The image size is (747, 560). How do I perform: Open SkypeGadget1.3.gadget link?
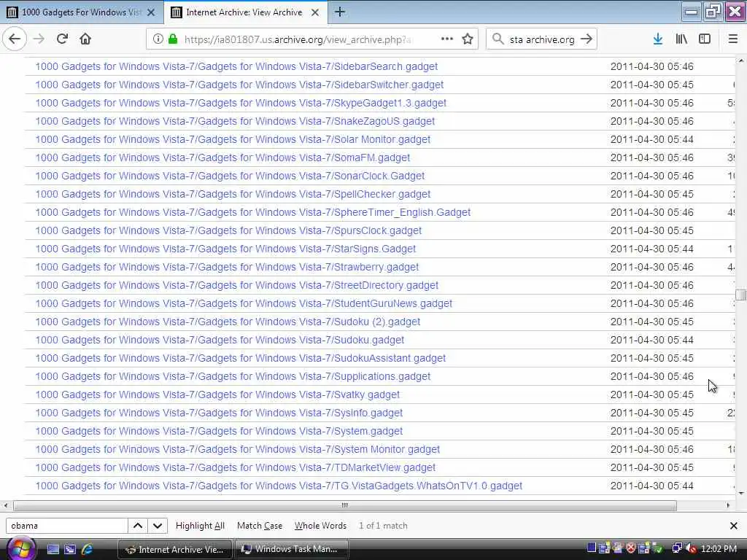(x=241, y=103)
